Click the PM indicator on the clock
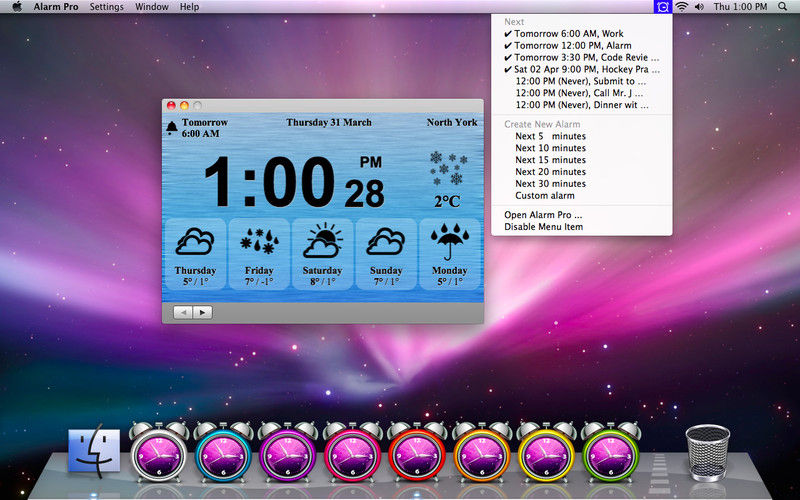This screenshot has width=800, height=500. 370,162
